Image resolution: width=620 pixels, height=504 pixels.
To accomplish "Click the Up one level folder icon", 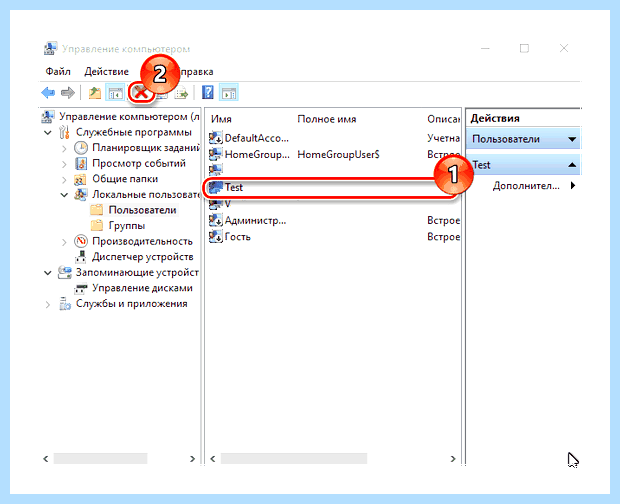I will [95, 93].
